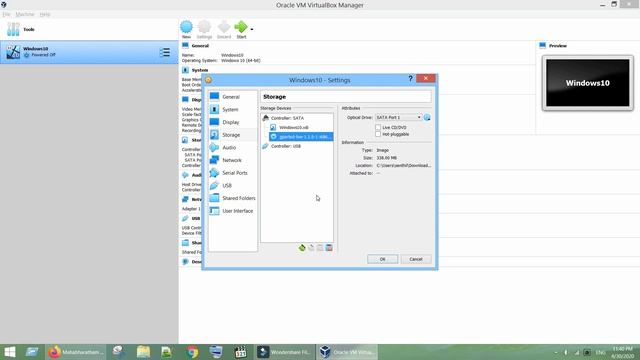Click the green Start arrow toolbar icon
The width and height of the screenshot is (640, 360).
(x=241, y=27)
